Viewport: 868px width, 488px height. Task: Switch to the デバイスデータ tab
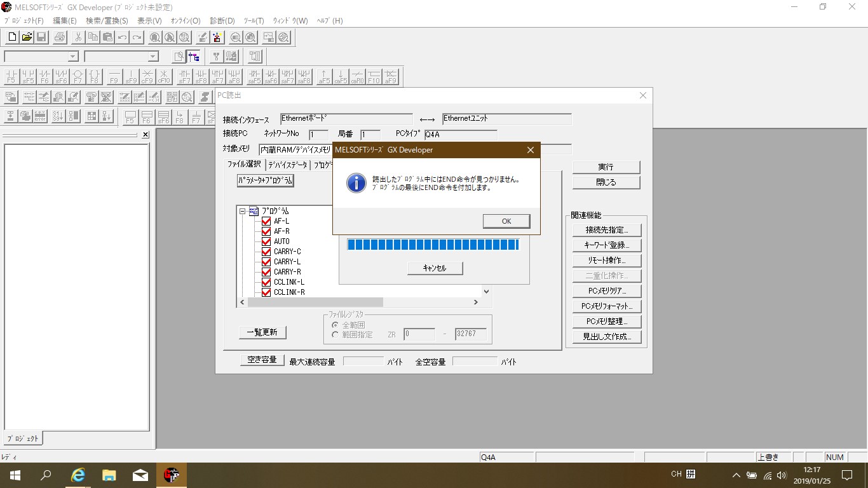287,165
